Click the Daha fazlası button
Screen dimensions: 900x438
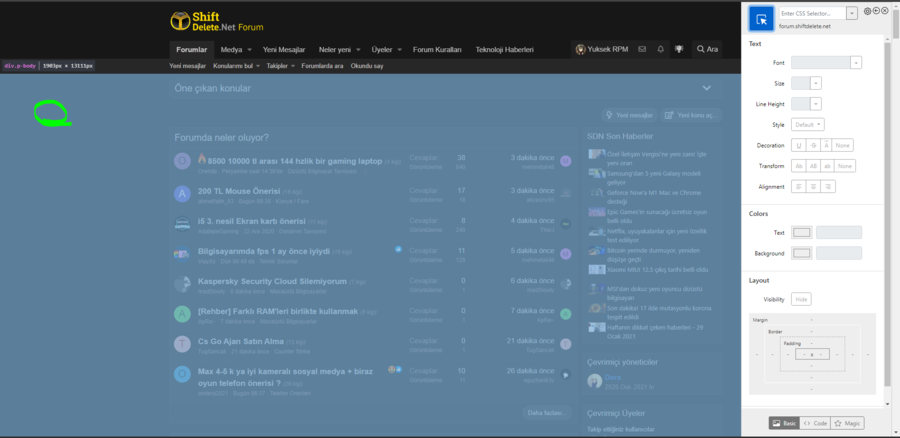point(548,412)
